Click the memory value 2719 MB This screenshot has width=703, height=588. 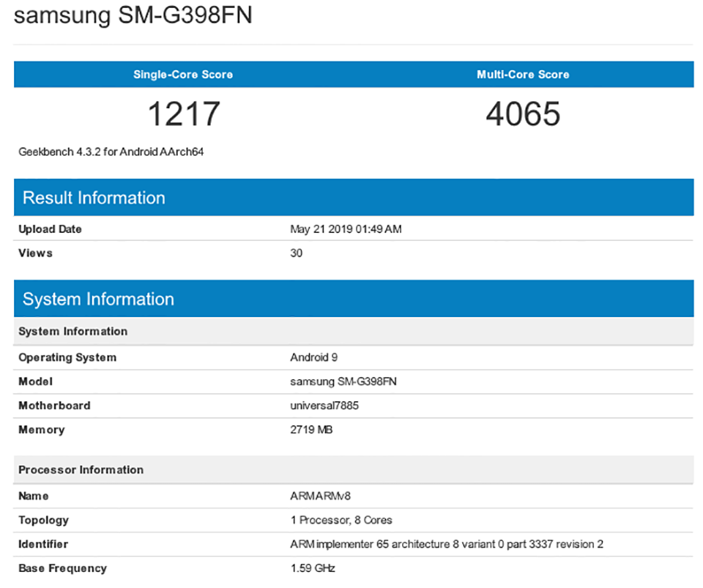311,430
